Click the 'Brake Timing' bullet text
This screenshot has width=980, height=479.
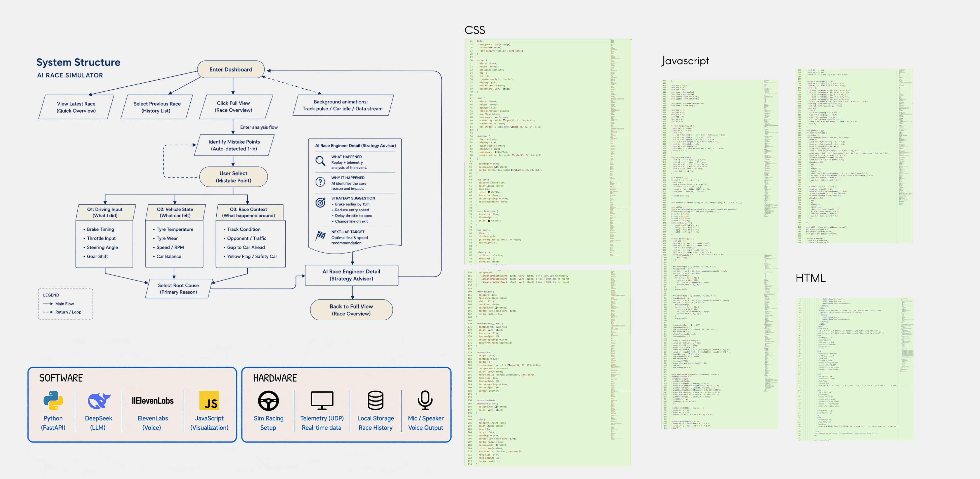click(x=100, y=229)
